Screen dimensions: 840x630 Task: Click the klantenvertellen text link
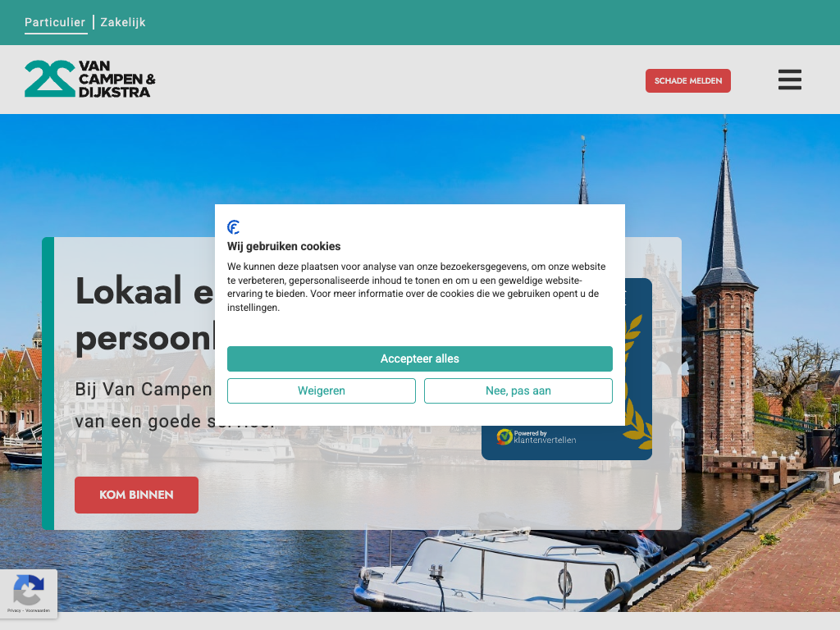tap(545, 440)
